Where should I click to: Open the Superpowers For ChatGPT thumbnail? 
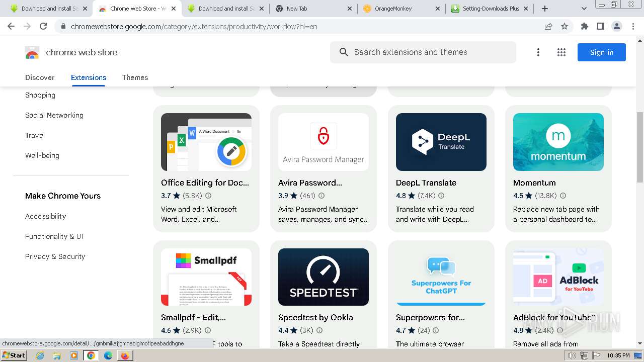coord(441,277)
